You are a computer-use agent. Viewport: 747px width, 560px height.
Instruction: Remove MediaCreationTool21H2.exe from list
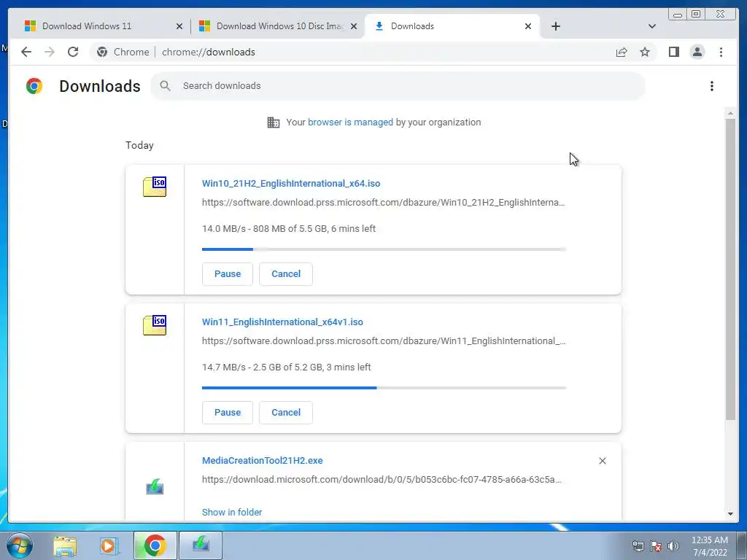tap(603, 461)
